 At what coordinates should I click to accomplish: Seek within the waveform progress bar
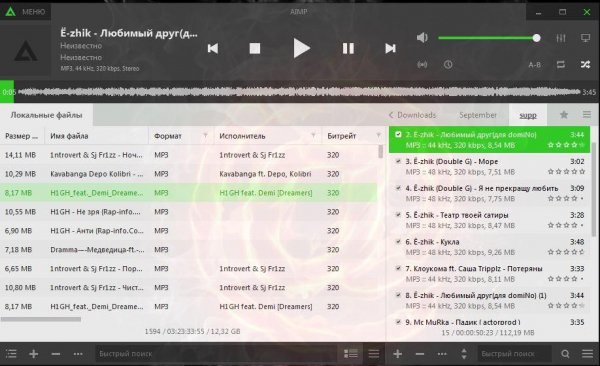point(299,92)
